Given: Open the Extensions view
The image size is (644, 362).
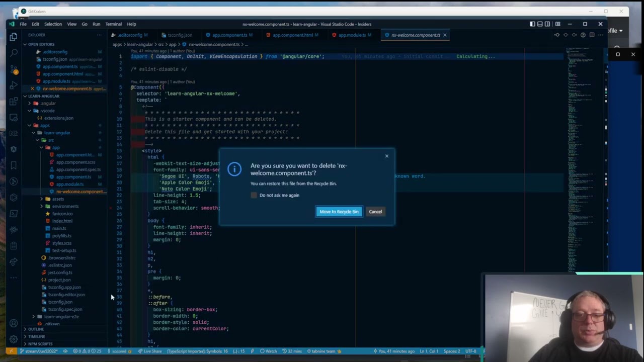Looking at the screenshot, I should 14,101.
